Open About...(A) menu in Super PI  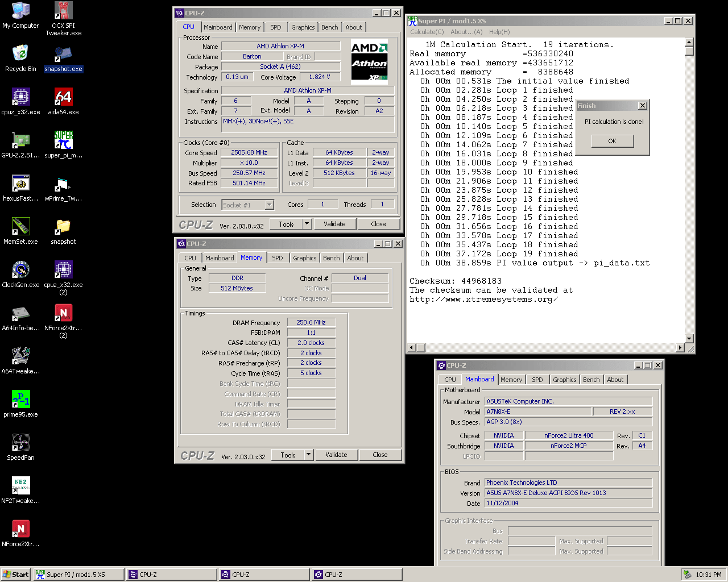coord(466,32)
